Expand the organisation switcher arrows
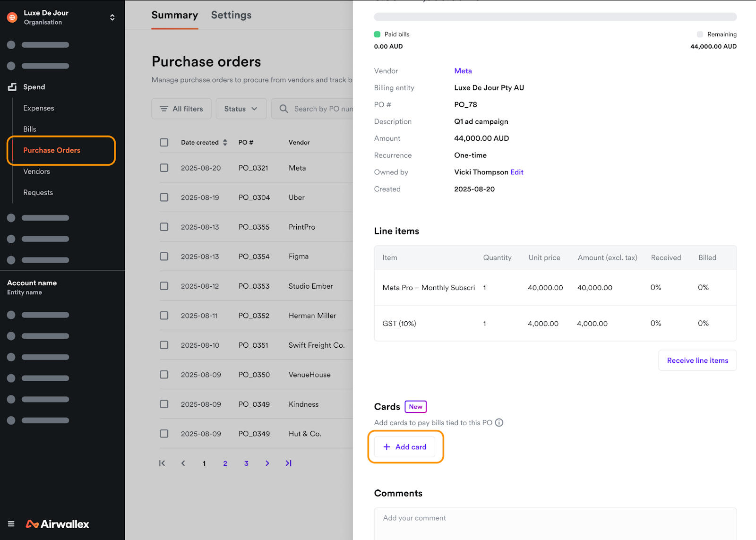The height and width of the screenshot is (540, 756). (112, 17)
